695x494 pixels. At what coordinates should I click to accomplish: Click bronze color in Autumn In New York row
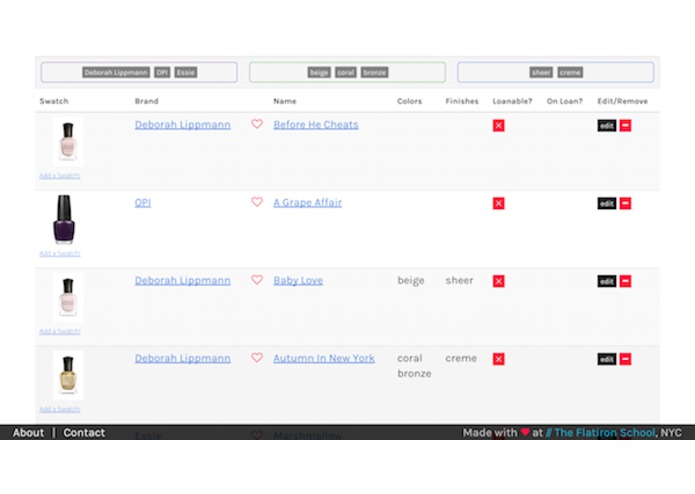tap(414, 373)
